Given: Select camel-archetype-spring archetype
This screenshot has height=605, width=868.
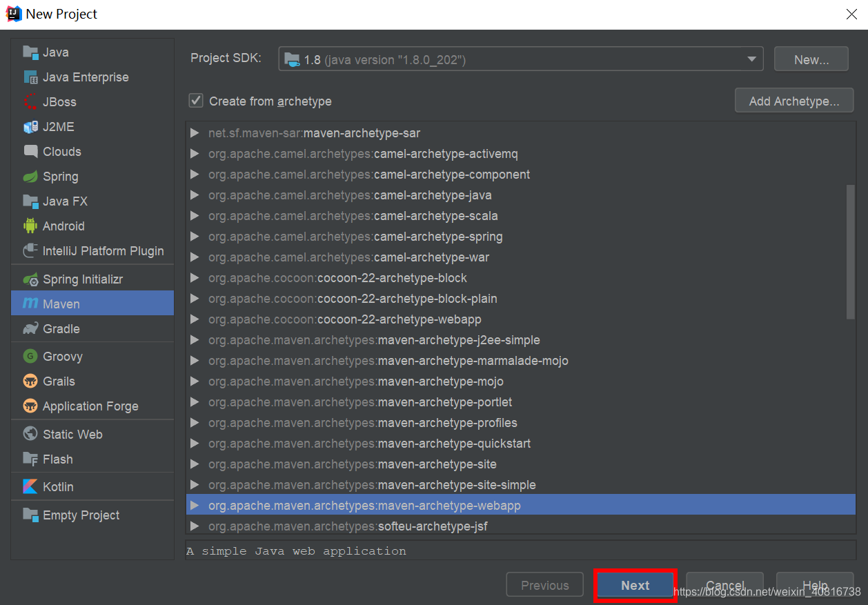Looking at the screenshot, I should coord(520,237).
